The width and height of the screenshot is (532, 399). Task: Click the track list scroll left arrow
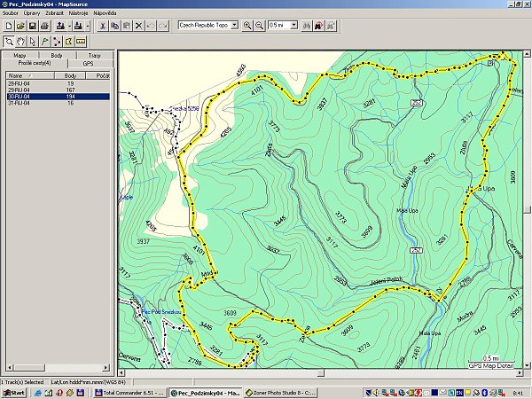tap(10, 367)
